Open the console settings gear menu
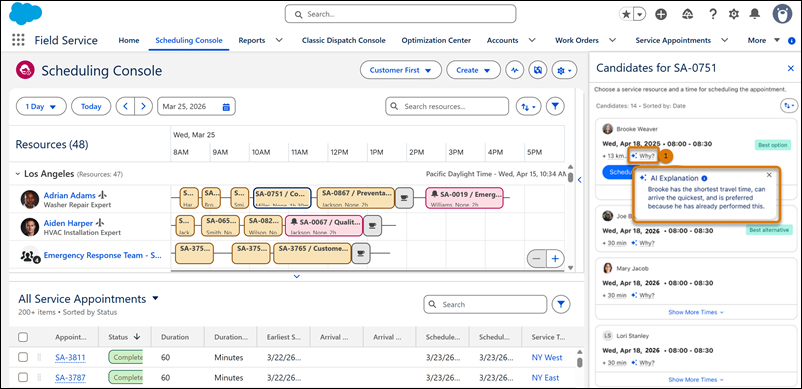802x389 pixels. click(565, 70)
